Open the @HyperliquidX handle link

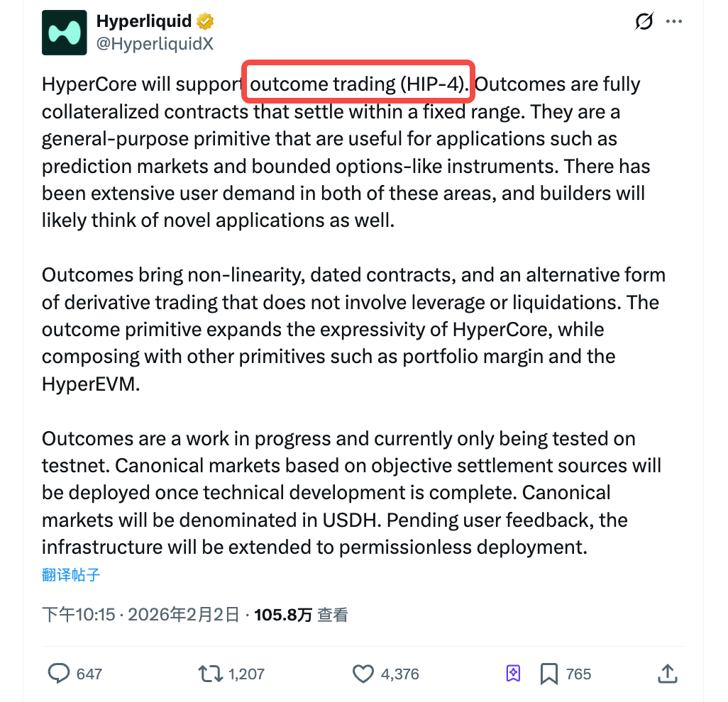(x=155, y=43)
